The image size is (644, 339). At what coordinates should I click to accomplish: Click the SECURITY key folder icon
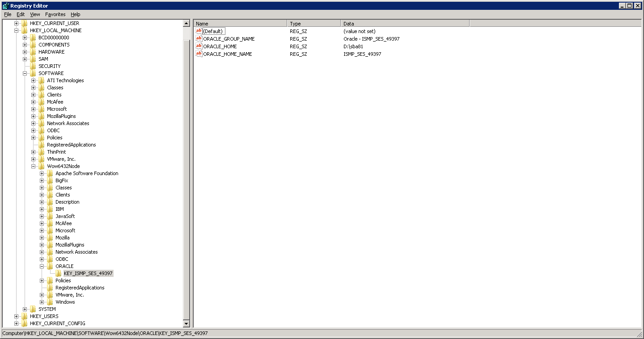point(33,66)
